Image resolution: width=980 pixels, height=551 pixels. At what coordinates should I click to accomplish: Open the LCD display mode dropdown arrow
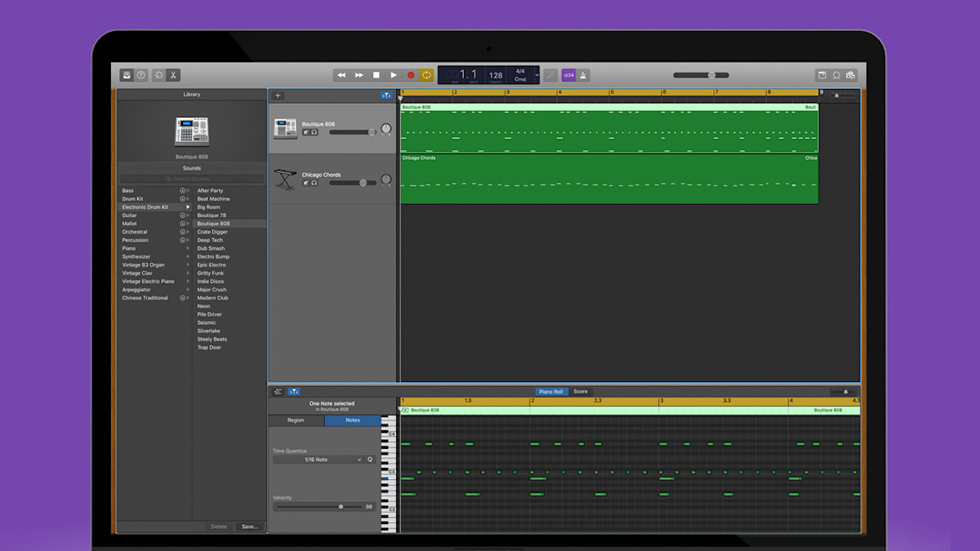537,75
